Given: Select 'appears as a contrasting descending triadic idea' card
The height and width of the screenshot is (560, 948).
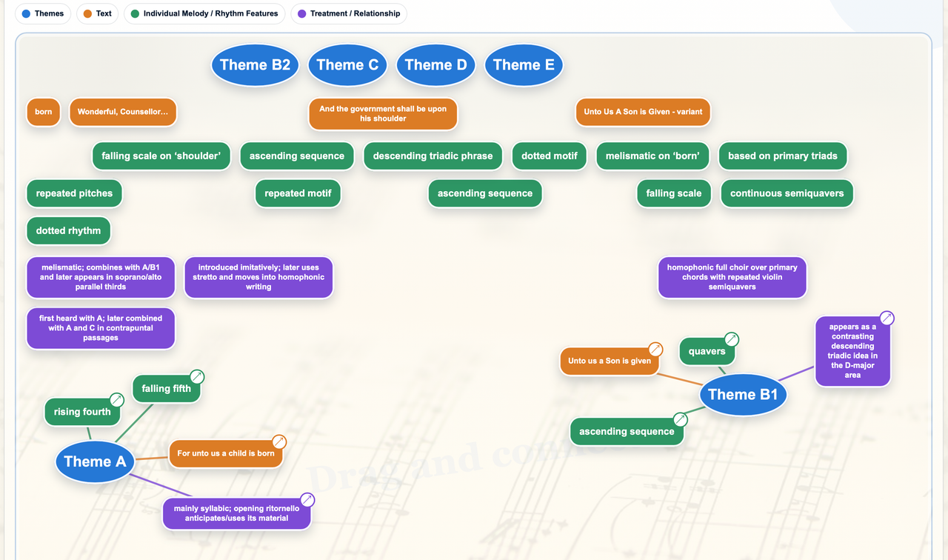Looking at the screenshot, I should tap(852, 351).
